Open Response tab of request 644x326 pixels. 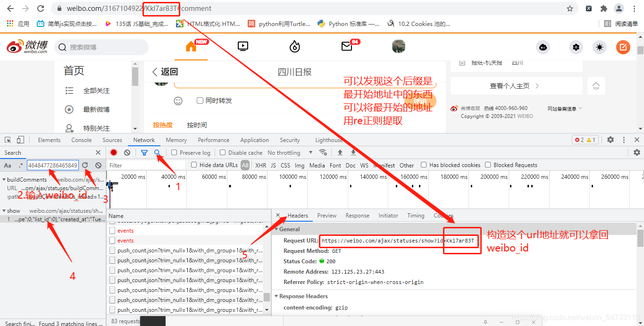[x=357, y=216]
